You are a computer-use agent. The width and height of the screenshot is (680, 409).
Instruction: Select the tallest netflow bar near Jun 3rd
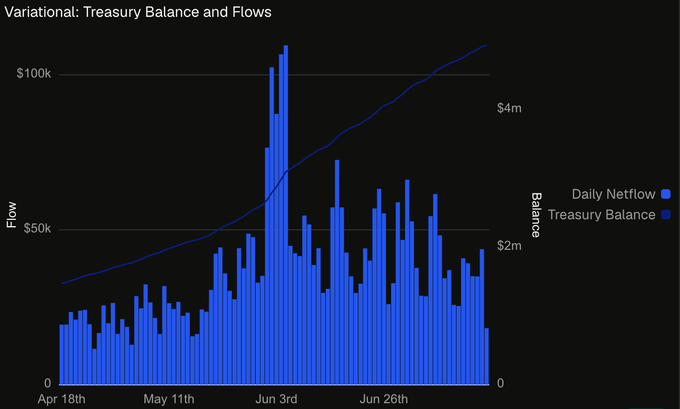[x=286, y=215]
